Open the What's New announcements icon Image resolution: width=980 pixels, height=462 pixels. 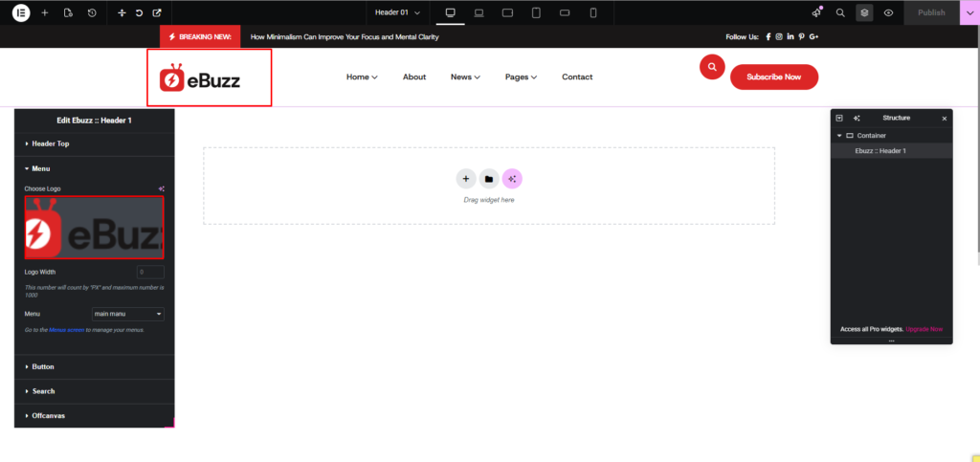(816, 12)
